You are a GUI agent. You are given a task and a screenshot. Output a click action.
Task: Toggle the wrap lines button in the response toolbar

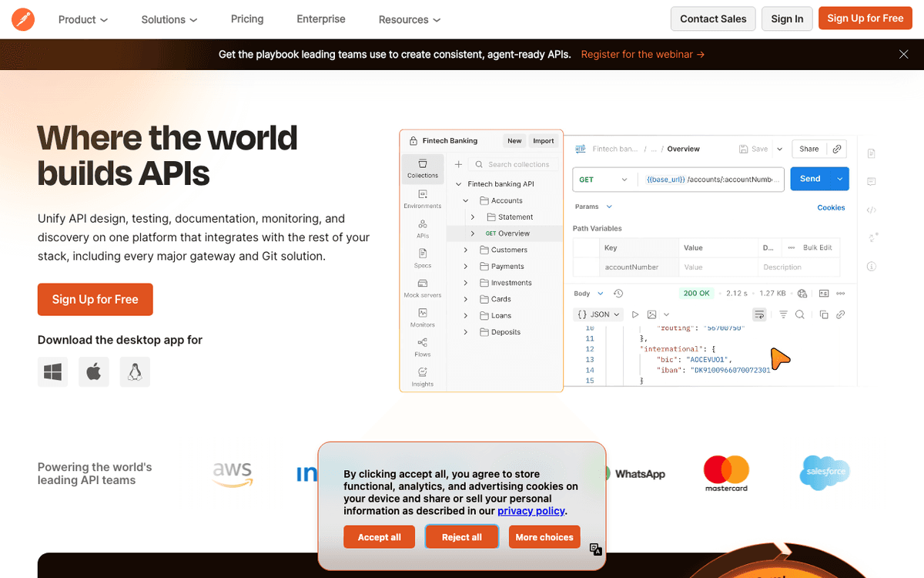759,314
